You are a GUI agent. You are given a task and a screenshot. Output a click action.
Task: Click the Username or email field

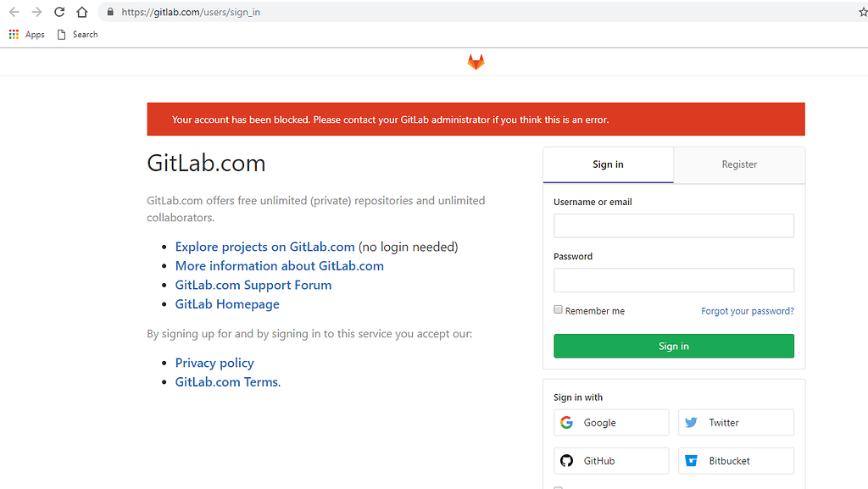pyautogui.click(x=673, y=225)
